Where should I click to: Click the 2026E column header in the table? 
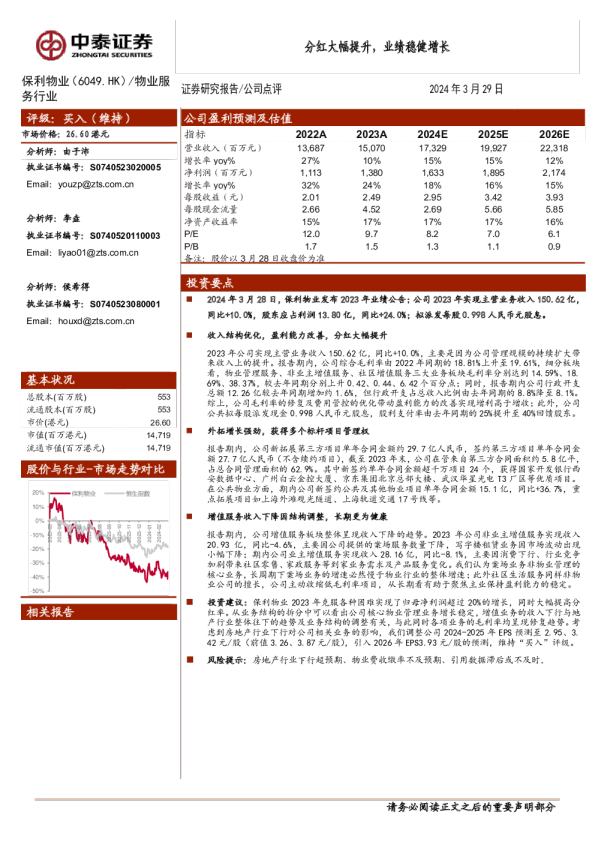[x=554, y=134]
